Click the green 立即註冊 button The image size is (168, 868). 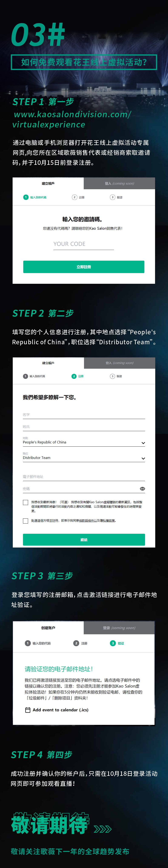tap(84, 267)
